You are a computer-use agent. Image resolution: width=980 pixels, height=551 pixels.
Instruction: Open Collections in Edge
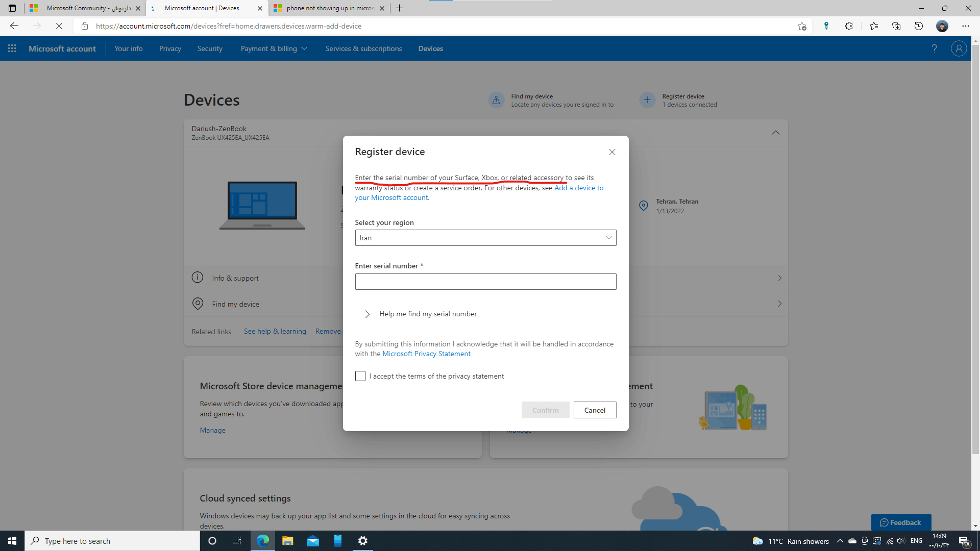point(896,26)
